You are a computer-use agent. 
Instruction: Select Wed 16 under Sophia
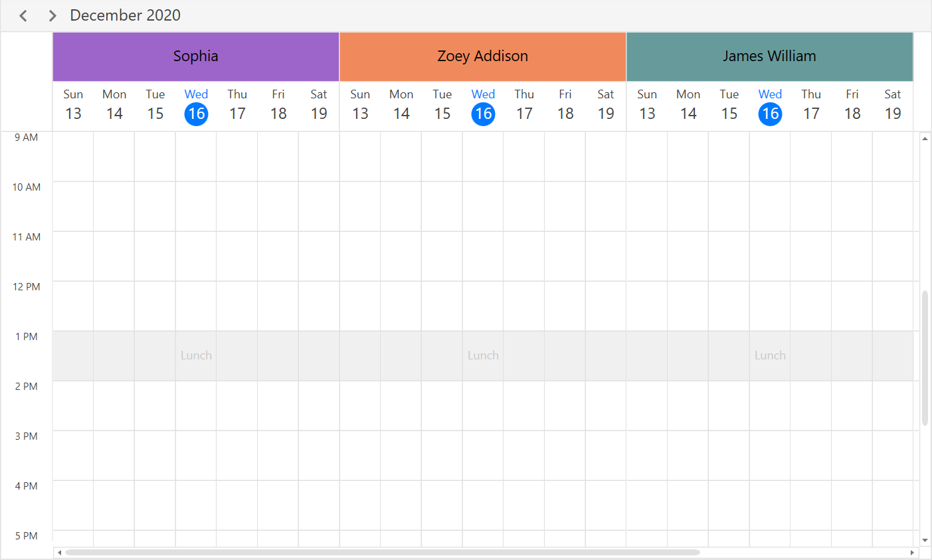coord(196,106)
